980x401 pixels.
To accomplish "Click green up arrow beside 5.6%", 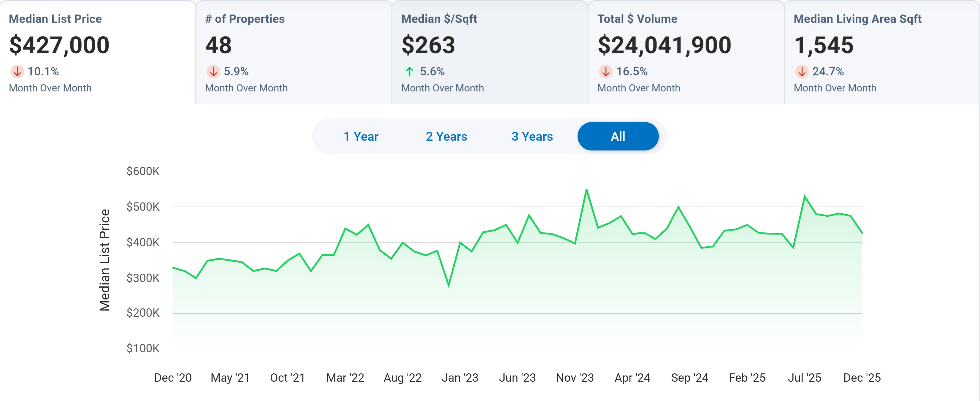I will 409,72.
